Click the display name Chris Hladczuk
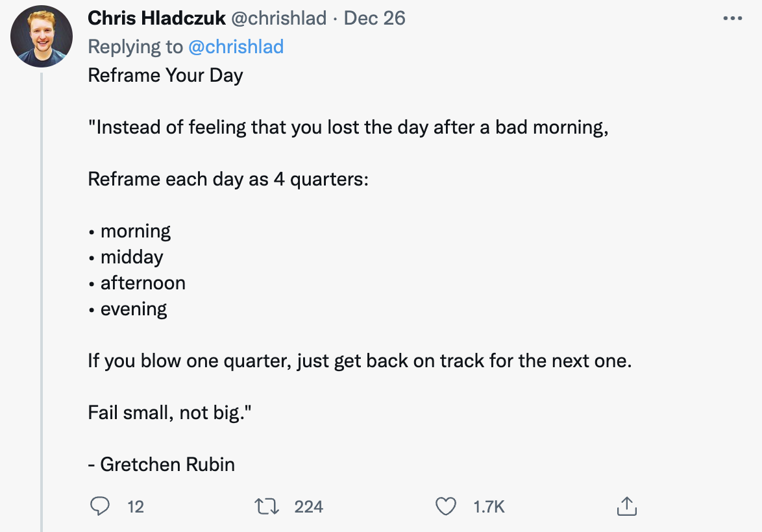The width and height of the screenshot is (762, 532). pos(156,19)
